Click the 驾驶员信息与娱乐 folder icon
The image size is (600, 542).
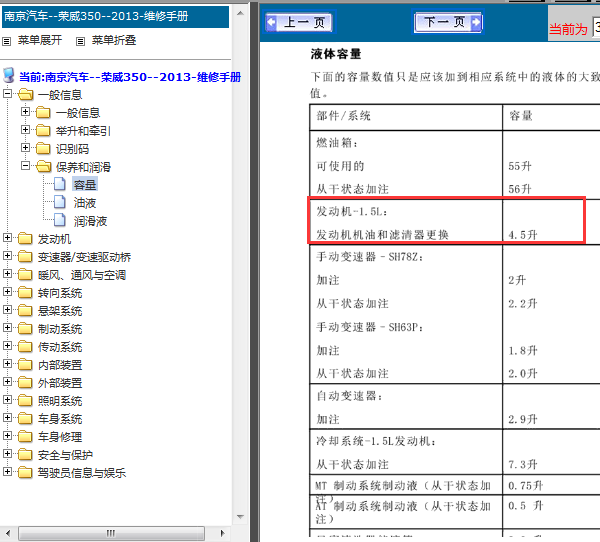[25, 472]
